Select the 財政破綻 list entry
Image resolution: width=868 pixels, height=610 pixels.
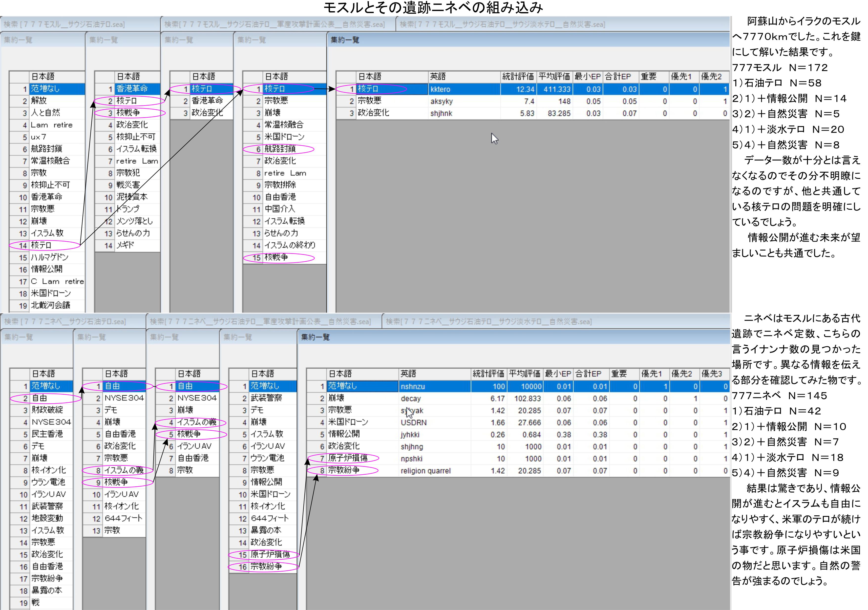coord(47,410)
